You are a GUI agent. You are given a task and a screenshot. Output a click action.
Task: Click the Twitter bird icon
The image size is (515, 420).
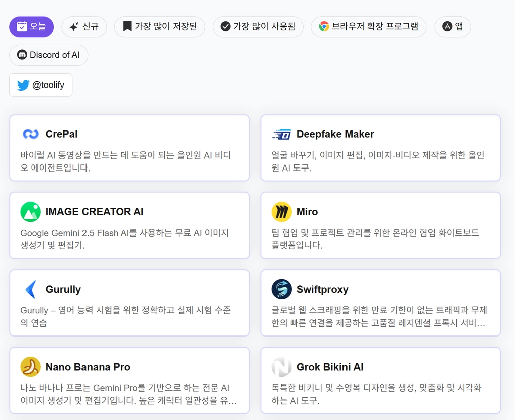pyautogui.click(x=23, y=85)
